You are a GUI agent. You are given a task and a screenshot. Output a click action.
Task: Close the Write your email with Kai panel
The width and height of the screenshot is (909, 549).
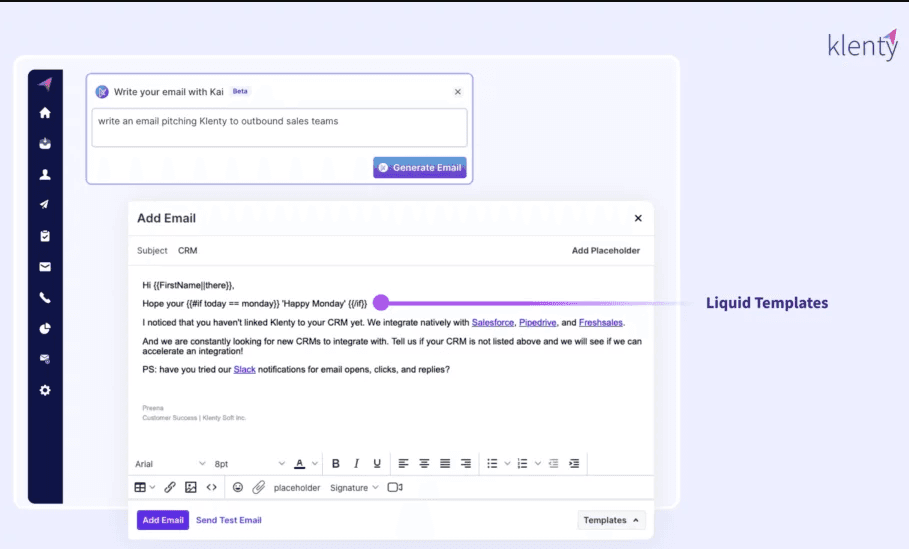click(458, 92)
